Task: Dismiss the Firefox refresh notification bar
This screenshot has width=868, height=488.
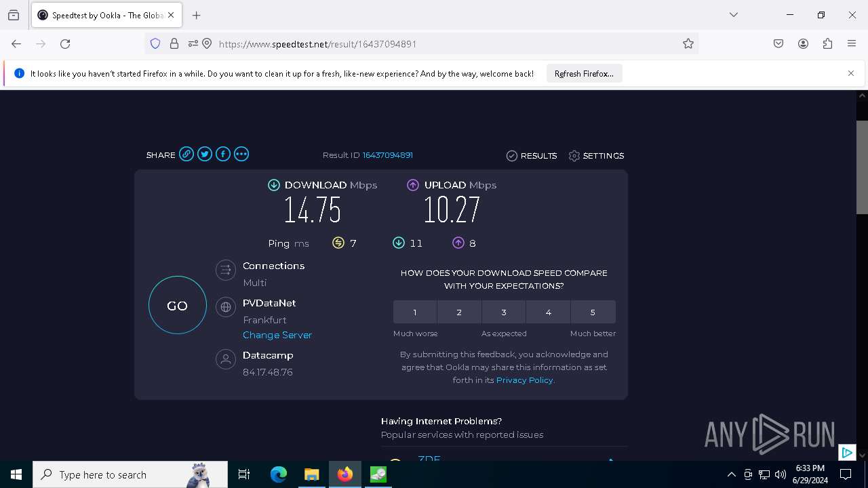Action: [x=851, y=73]
